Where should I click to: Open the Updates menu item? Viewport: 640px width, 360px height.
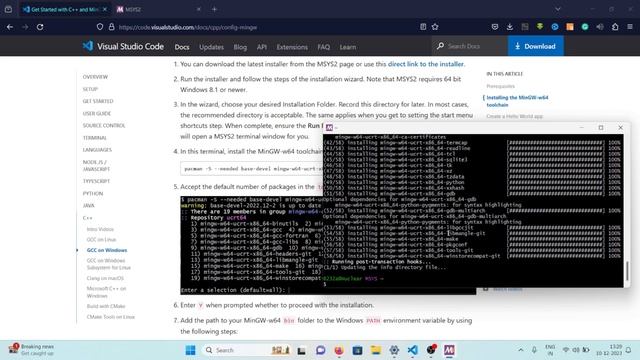click(x=211, y=47)
